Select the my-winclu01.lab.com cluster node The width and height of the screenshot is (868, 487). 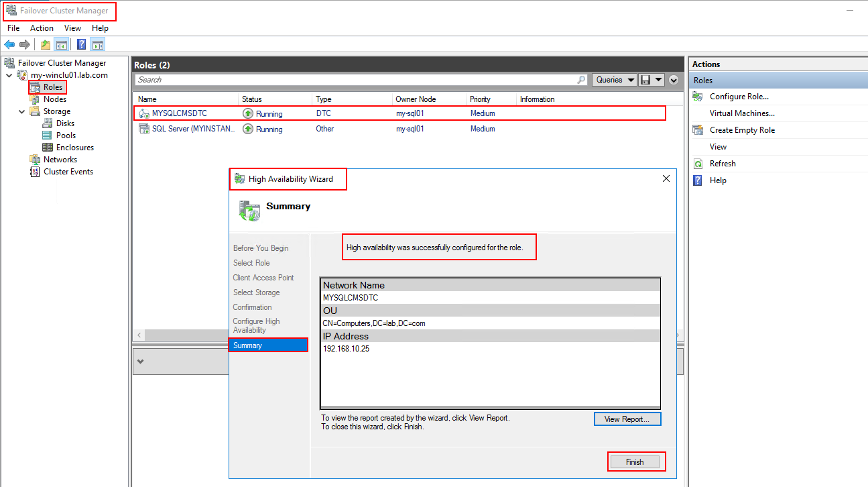pyautogui.click(x=69, y=75)
